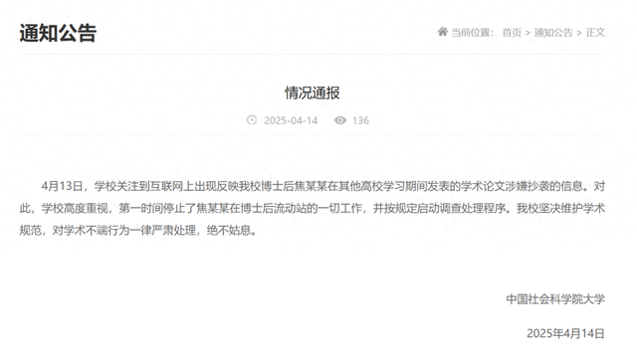Click the eye icon beside view count 136
Image resolution: width=637 pixels, height=364 pixels.
click(340, 120)
